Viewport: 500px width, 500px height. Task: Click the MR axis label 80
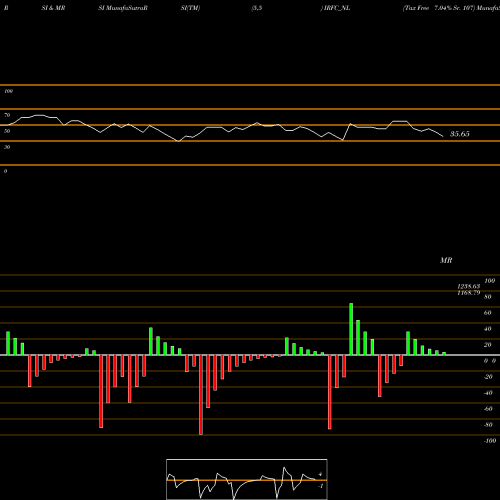[x=488, y=297]
